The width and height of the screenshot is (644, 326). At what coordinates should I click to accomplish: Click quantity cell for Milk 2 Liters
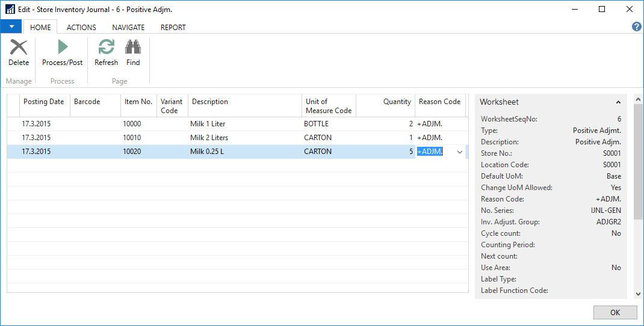(385, 138)
